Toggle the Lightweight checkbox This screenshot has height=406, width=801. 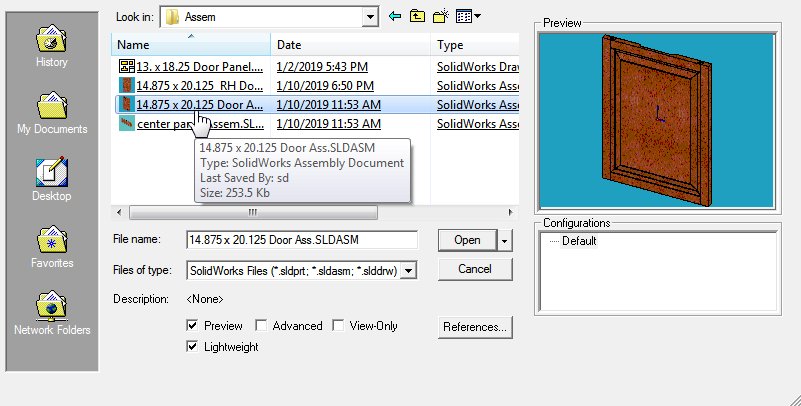tap(193, 346)
